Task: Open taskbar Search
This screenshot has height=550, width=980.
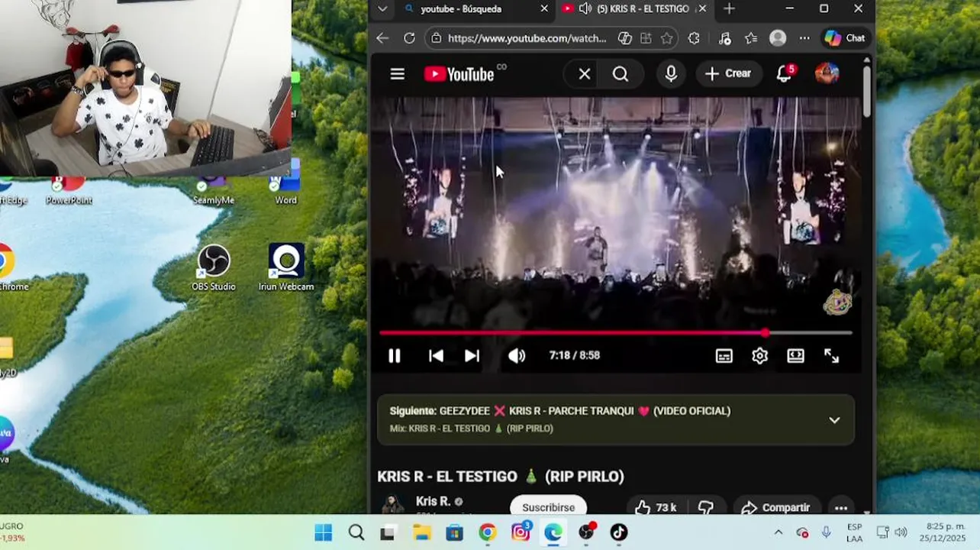Action: [356, 532]
